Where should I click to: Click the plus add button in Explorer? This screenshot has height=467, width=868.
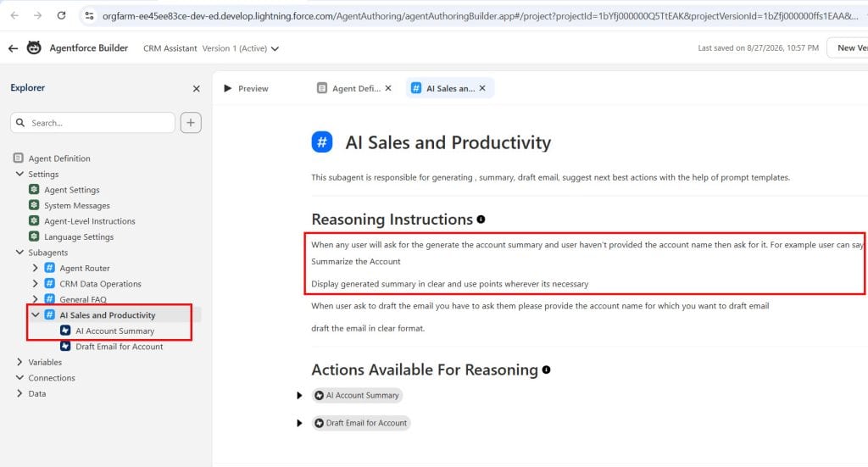pos(191,123)
